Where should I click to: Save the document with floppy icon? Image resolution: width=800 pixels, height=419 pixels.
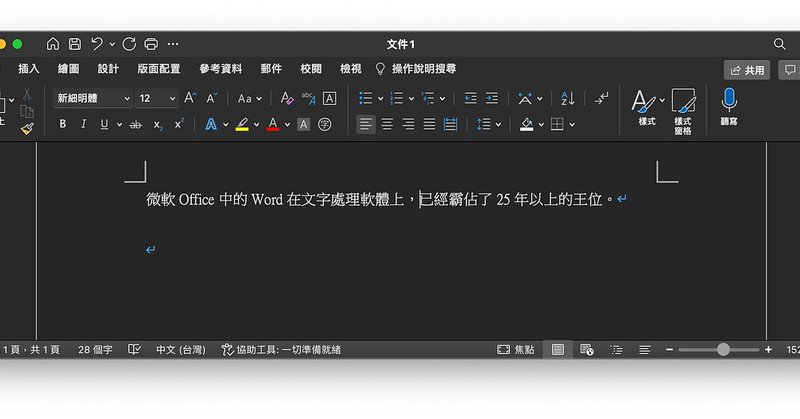point(74,44)
